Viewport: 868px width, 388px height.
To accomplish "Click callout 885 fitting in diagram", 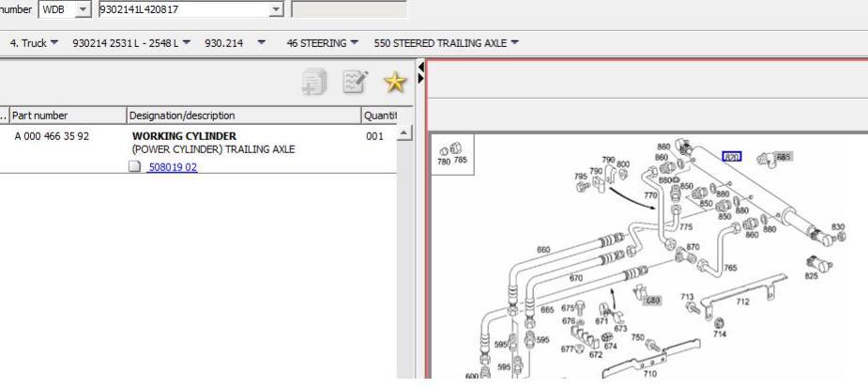I will 784,157.
